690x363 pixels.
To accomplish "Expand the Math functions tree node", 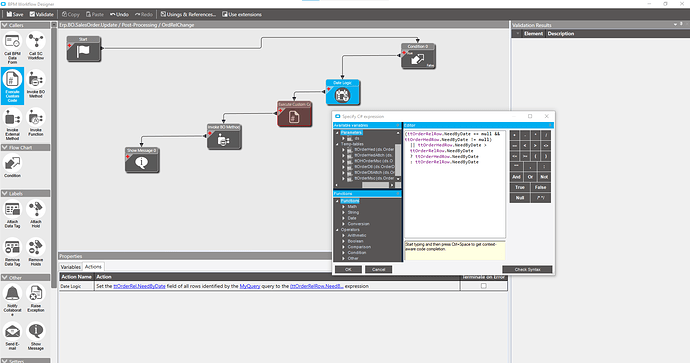I will pos(344,207).
